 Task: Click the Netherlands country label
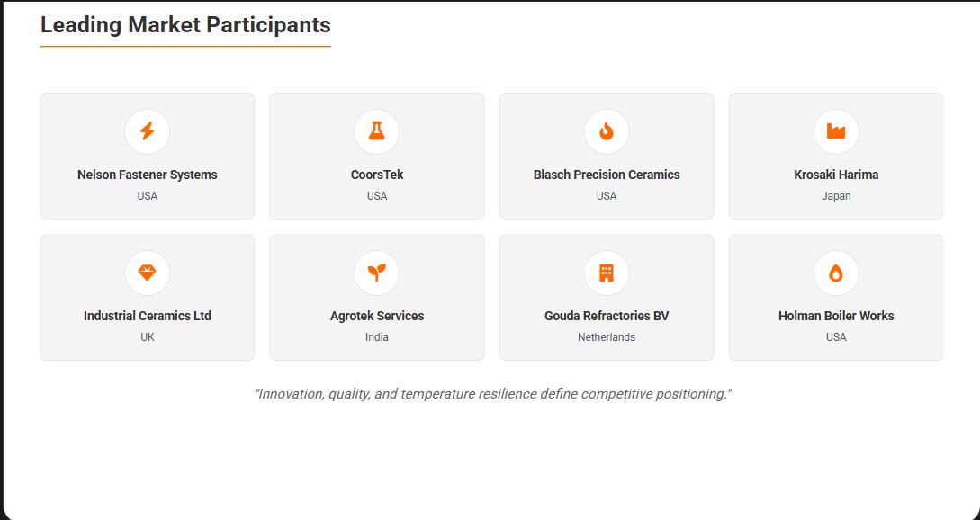point(607,337)
